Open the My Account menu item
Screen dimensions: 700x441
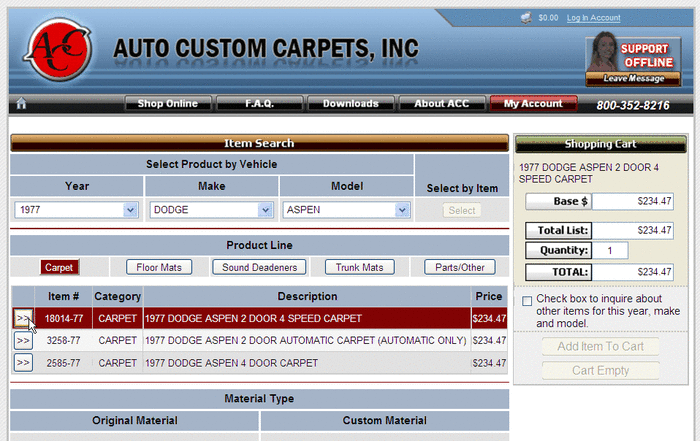click(x=533, y=104)
